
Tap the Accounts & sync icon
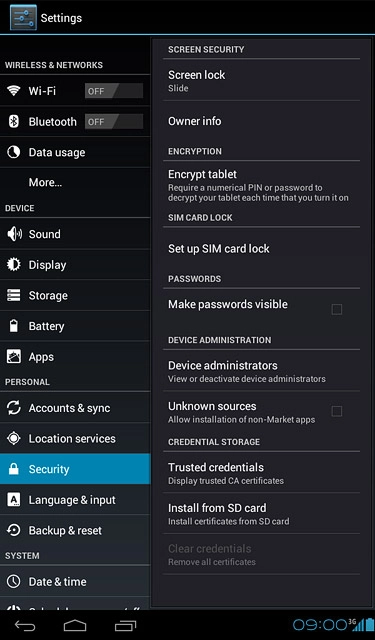14,407
